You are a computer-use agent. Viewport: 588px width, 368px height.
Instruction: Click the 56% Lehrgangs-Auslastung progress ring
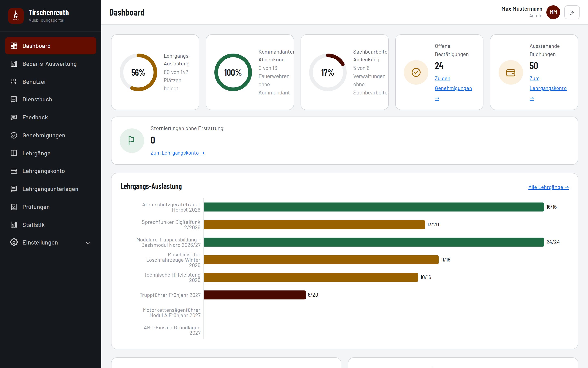(x=138, y=72)
